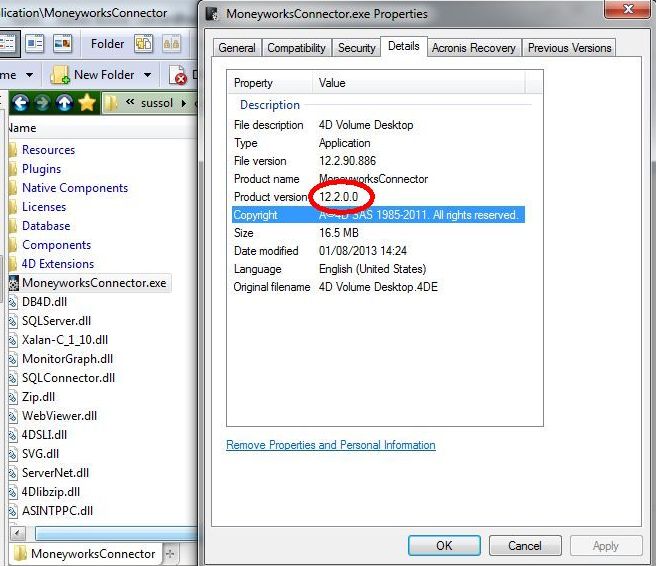656x566 pixels.
Task: Click the blue Back navigation arrow
Action: click(20, 103)
